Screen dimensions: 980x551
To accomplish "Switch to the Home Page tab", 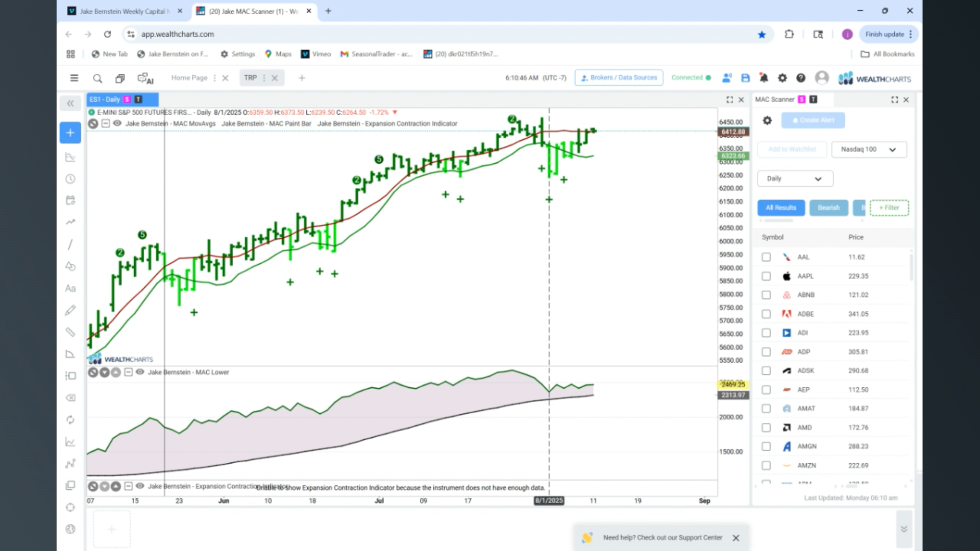I will pyautogui.click(x=189, y=78).
